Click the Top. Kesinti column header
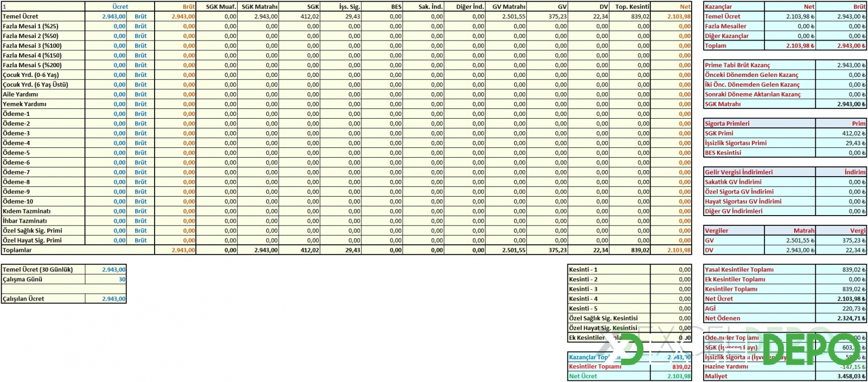 tap(630, 7)
